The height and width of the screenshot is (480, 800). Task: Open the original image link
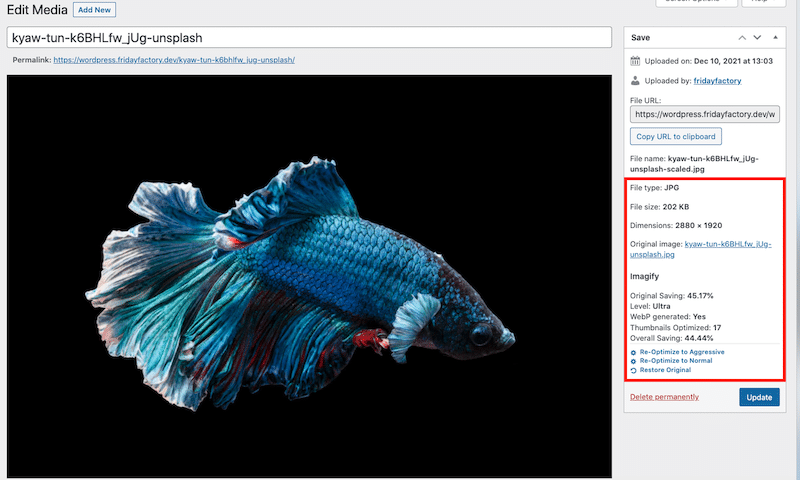[x=701, y=249]
